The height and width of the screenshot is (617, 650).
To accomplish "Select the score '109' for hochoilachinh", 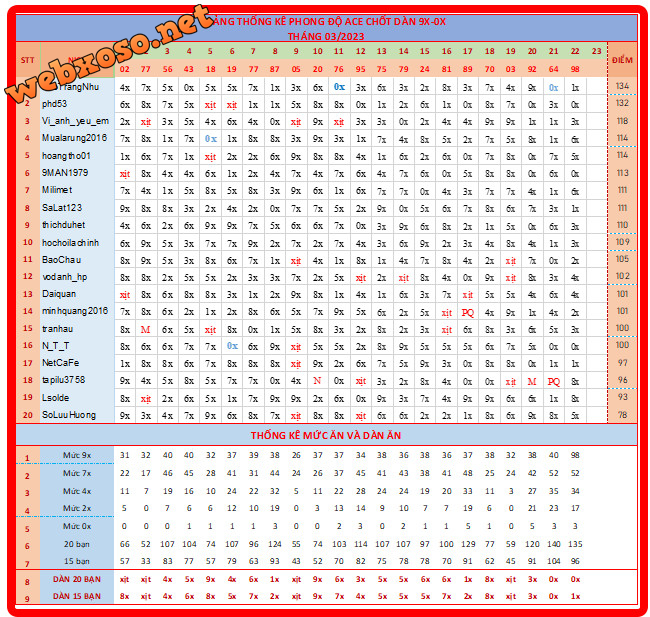I will click(x=622, y=242).
